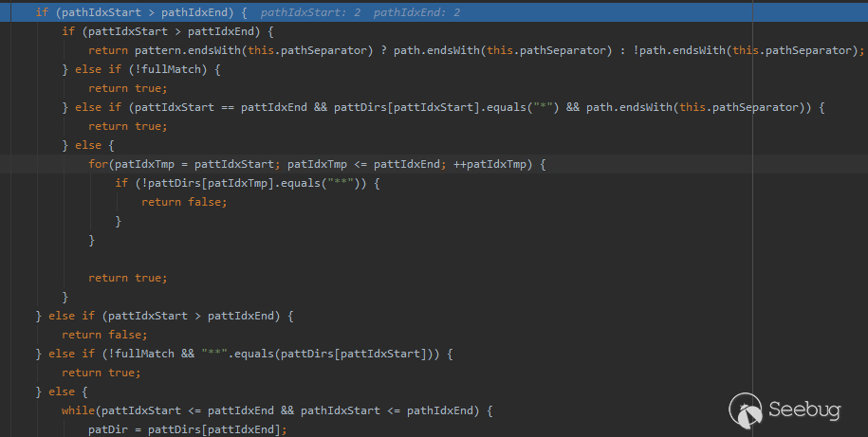Screen dimensions: 868x437
Task: Click inline debug value 'pathIdxStart: 2'
Action: pyautogui.click(x=311, y=12)
